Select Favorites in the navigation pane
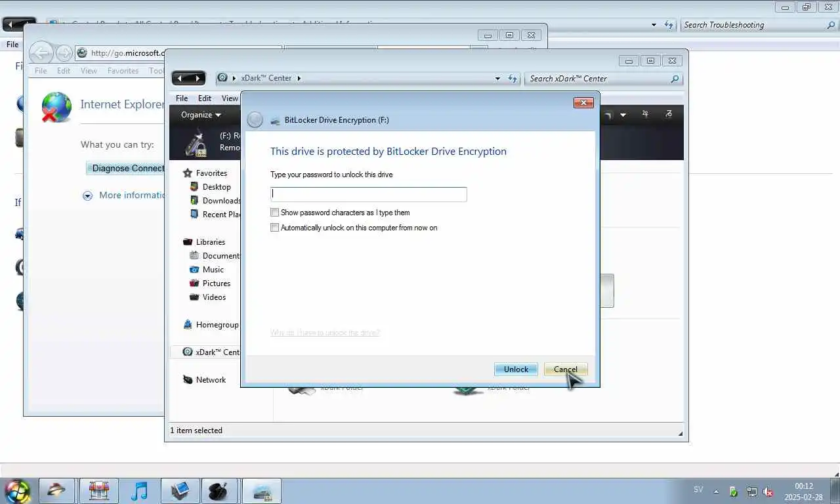840x504 pixels. pyautogui.click(x=211, y=173)
